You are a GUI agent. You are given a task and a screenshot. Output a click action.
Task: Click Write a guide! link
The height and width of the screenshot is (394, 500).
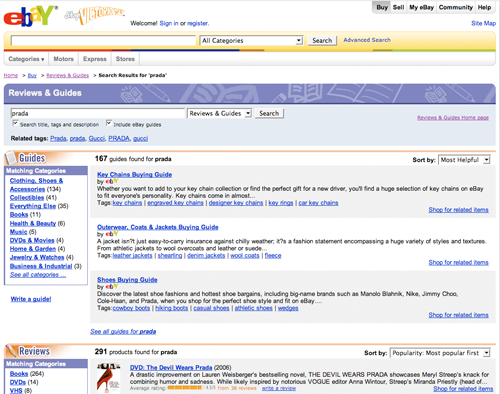pyautogui.click(x=31, y=299)
